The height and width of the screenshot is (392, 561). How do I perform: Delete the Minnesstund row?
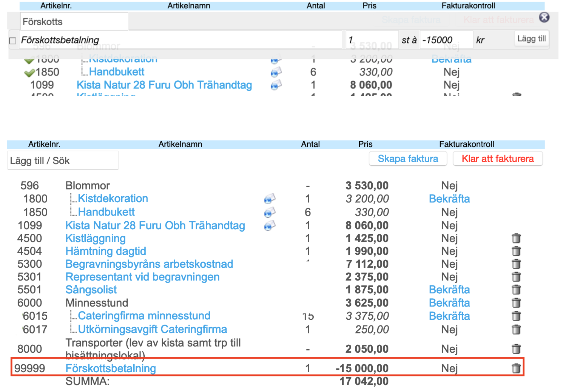[516, 303]
